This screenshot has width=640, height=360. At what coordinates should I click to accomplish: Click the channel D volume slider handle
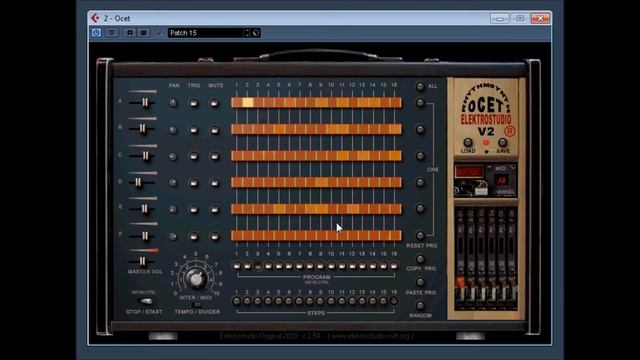click(x=138, y=182)
